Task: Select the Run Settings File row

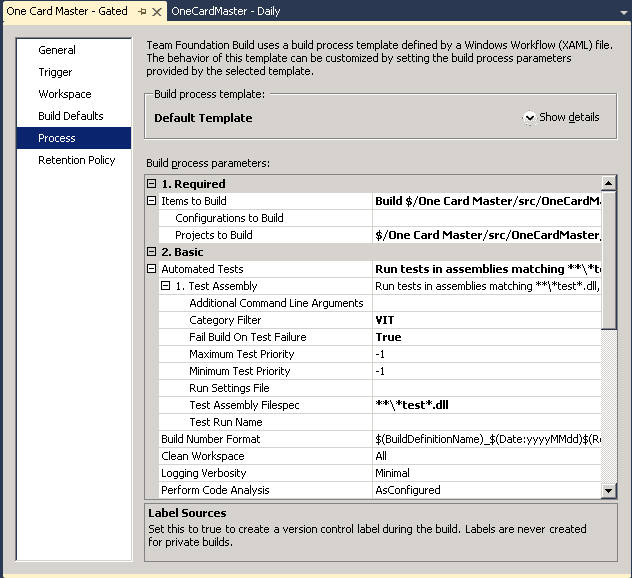Action: (380, 388)
